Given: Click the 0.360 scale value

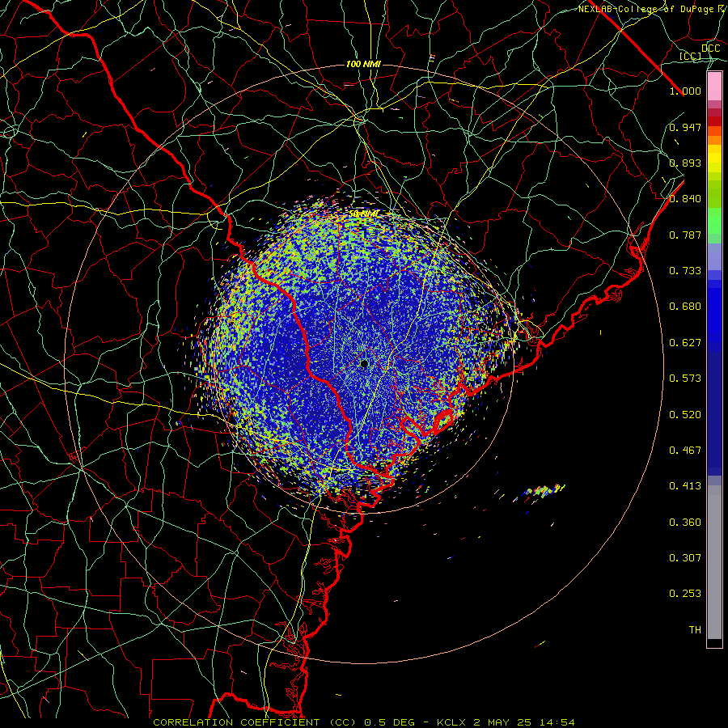Looking at the screenshot, I should tap(685, 523).
